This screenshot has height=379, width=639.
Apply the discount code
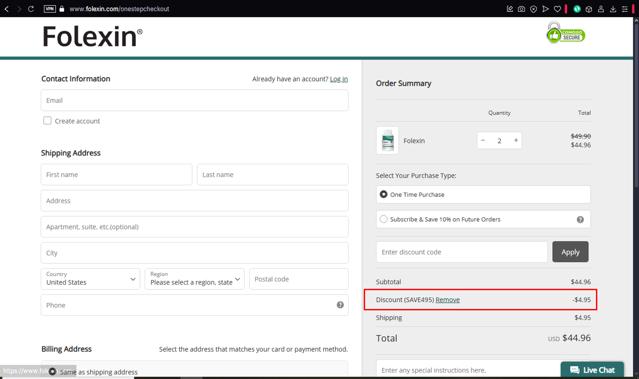570,252
